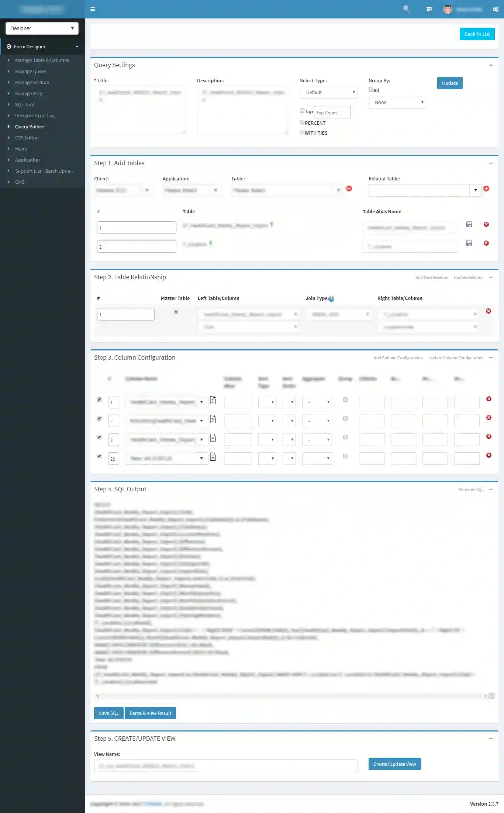Enable the PERCENT checkbox
Viewport: 504px width, 813px height.
click(302, 122)
